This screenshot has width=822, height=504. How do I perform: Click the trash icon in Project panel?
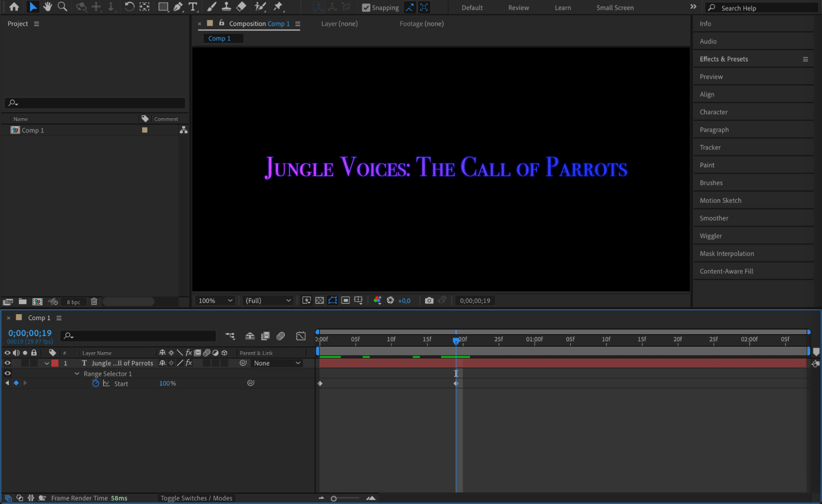coord(94,301)
